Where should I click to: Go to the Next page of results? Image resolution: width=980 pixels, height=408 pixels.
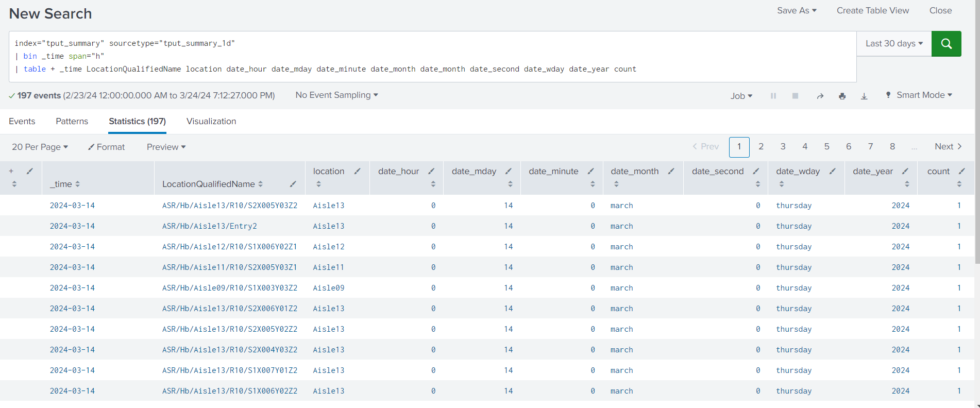coord(948,146)
